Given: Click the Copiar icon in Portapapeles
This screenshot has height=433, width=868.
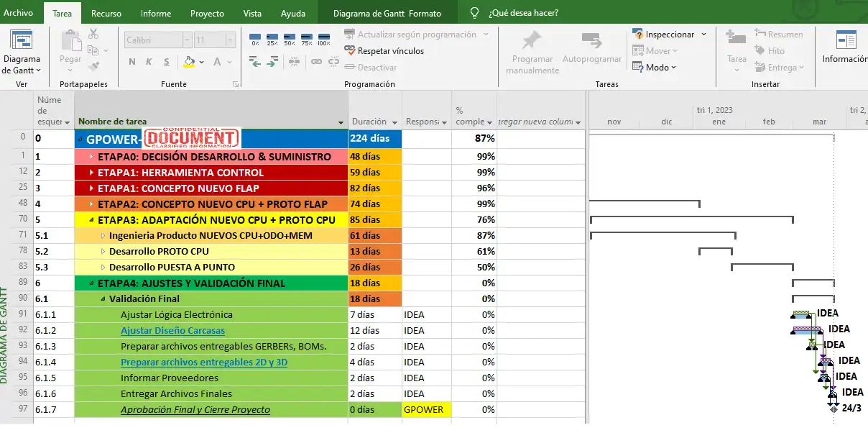Looking at the screenshot, I should pos(93,50).
